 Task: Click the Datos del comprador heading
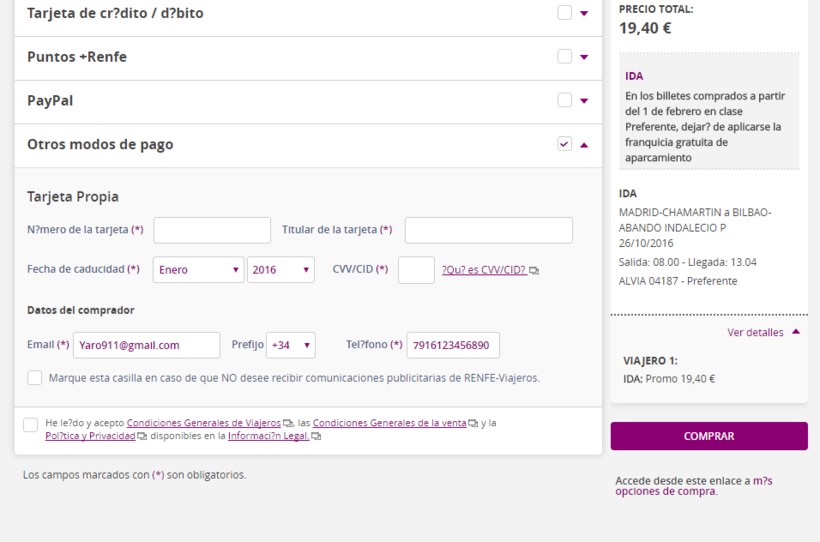click(x=81, y=310)
